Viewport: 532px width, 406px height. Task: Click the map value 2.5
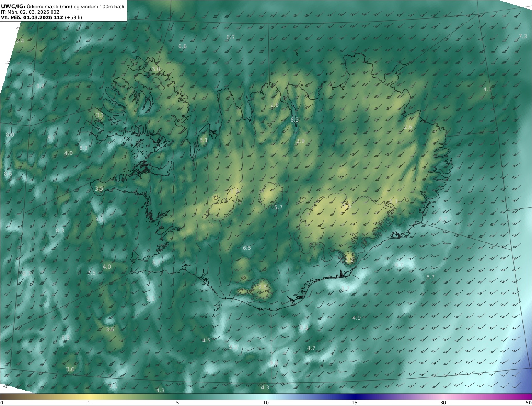pyautogui.click(x=263, y=287)
